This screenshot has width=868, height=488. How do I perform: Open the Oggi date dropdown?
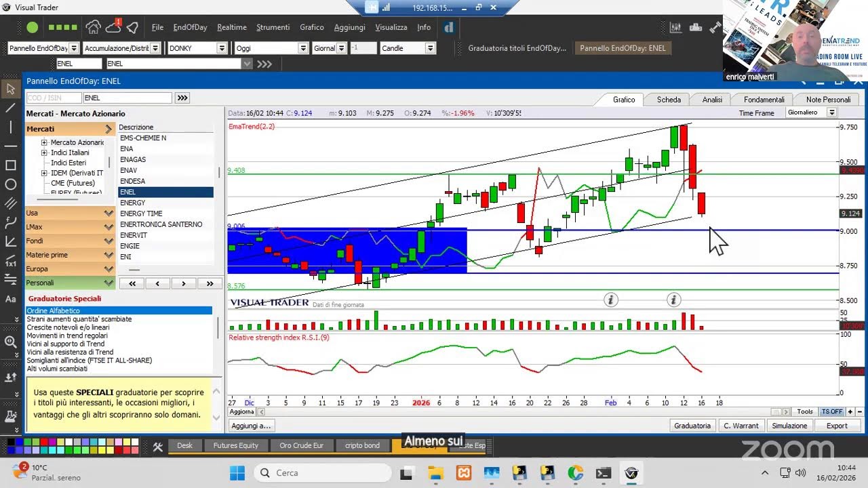click(x=303, y=48)
